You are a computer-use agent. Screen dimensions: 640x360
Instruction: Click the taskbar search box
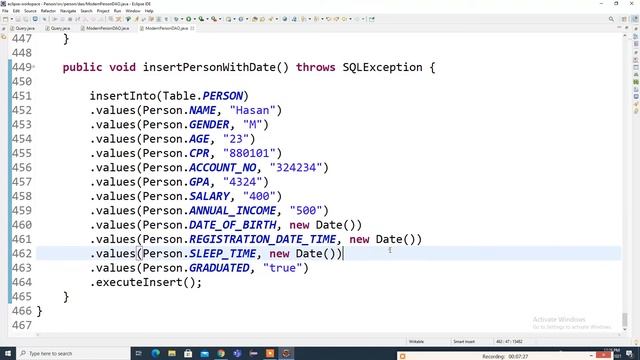[x=73, y=353]
